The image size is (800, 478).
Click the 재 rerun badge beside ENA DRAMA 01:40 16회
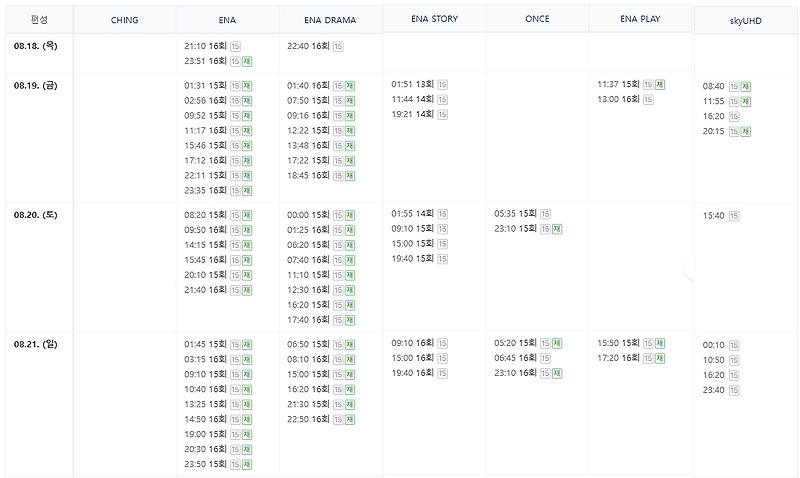[350, 86]
